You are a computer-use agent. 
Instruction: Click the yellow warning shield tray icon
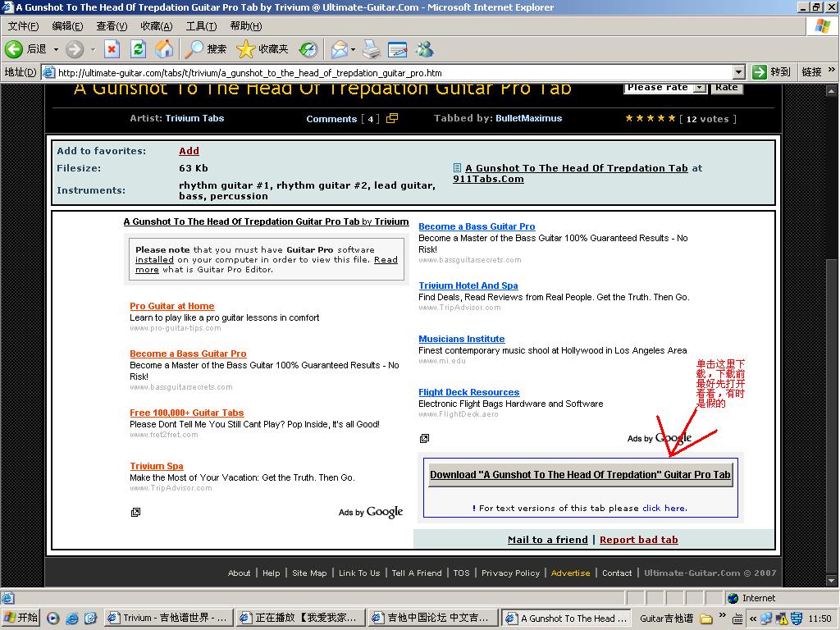782,619
